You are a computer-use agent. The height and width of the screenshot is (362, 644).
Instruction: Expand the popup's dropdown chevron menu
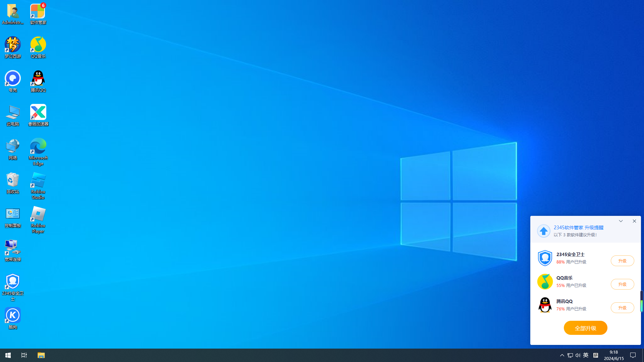(621, 221)
